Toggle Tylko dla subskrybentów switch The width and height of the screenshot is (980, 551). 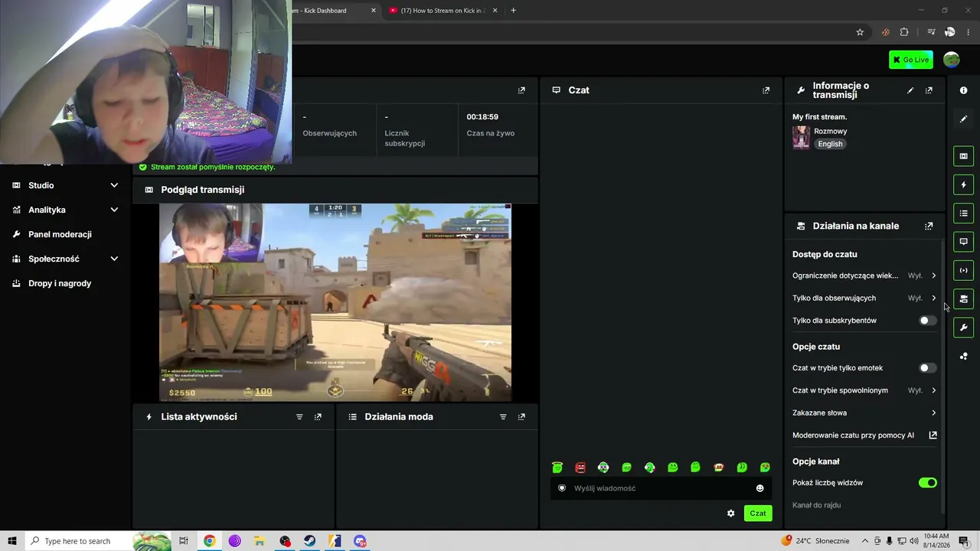[x=927, y=321]
